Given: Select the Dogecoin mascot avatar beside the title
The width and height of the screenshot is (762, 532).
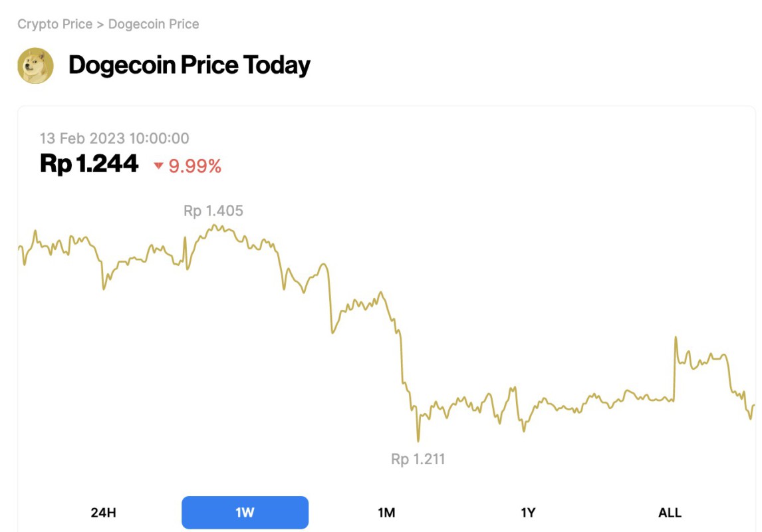Looking at the screenshot, I should pyautogui.click(x=37, y=65).
